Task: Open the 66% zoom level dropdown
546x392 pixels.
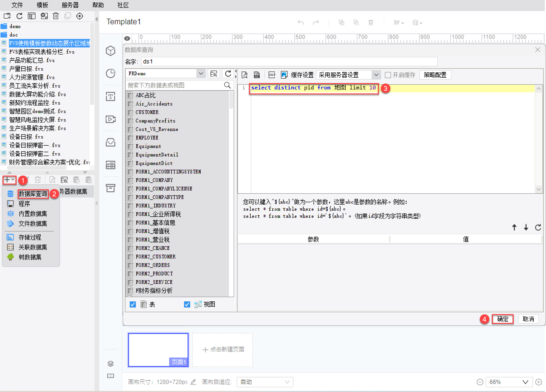Action: 525,382
